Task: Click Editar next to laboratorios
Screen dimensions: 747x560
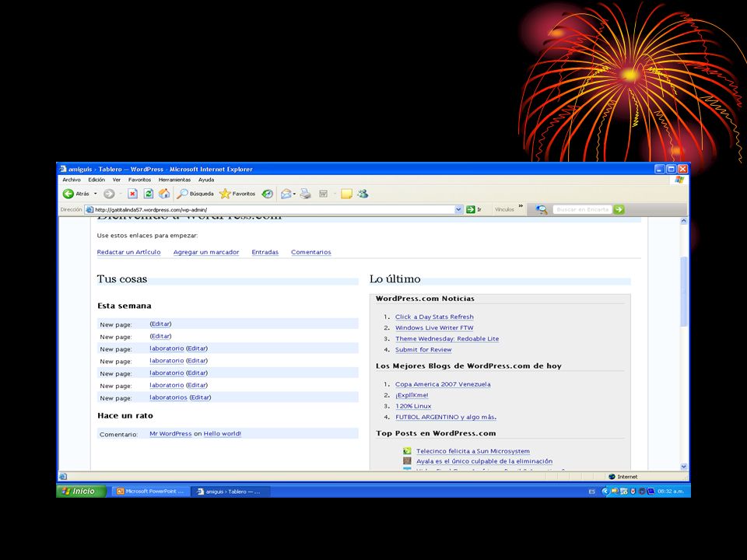Action: click(x=201, y=397)
